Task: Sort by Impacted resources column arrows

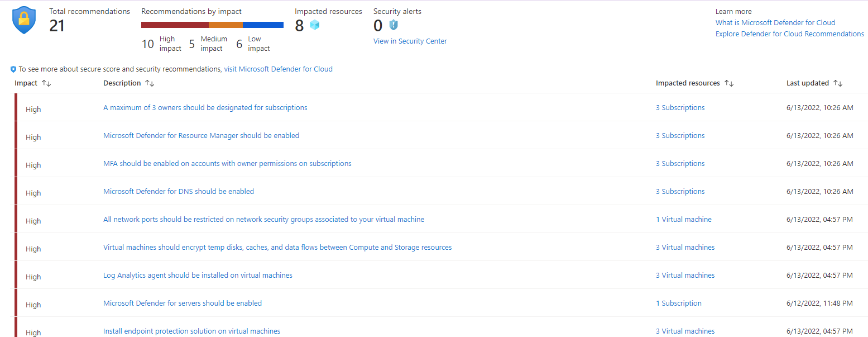Action: [x=729, y=83]
